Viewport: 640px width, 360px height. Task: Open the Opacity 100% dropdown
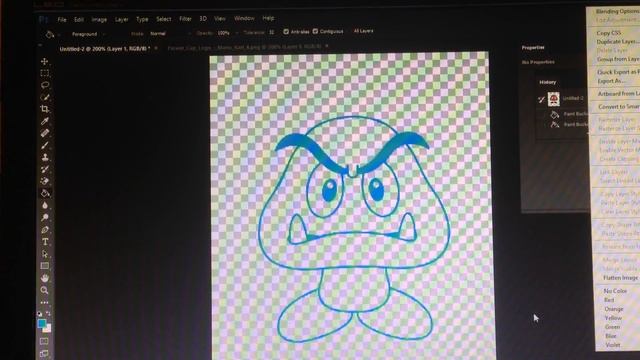click(227, 33)
